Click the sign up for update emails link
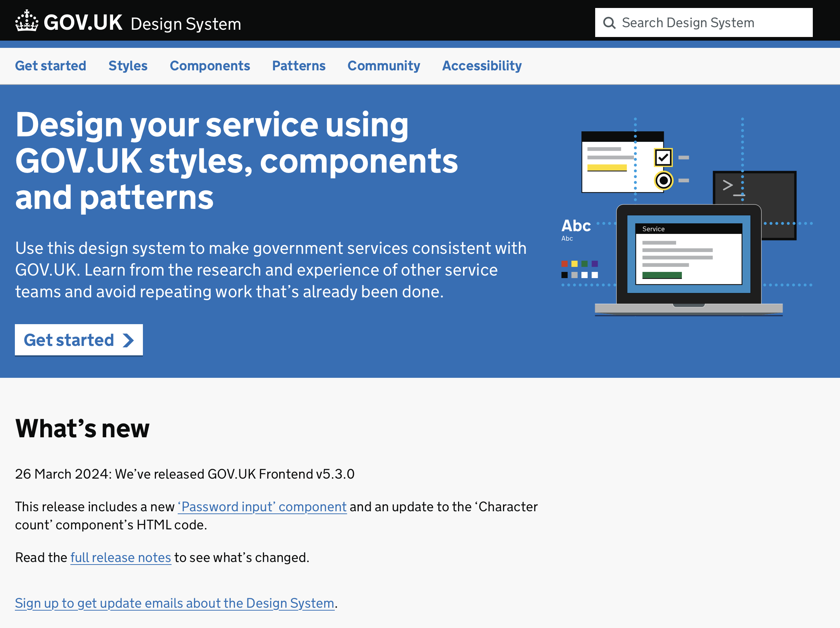Screen dimensions: 840x628 174,603
